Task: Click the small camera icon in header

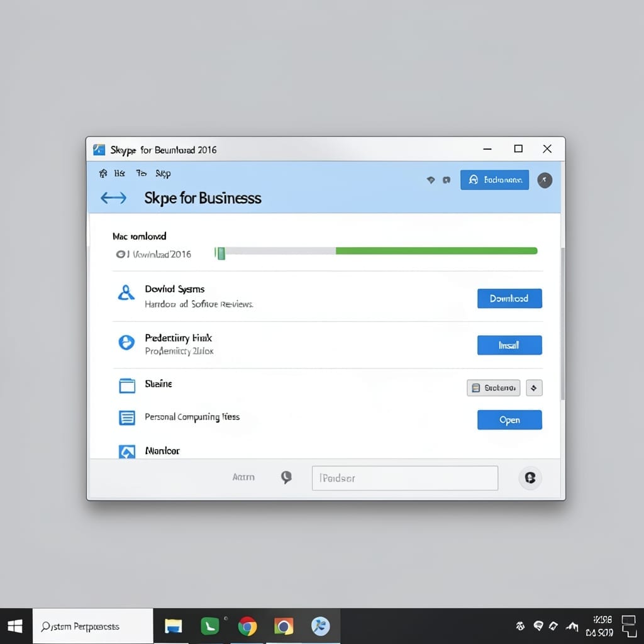Action: click(447, 180)
